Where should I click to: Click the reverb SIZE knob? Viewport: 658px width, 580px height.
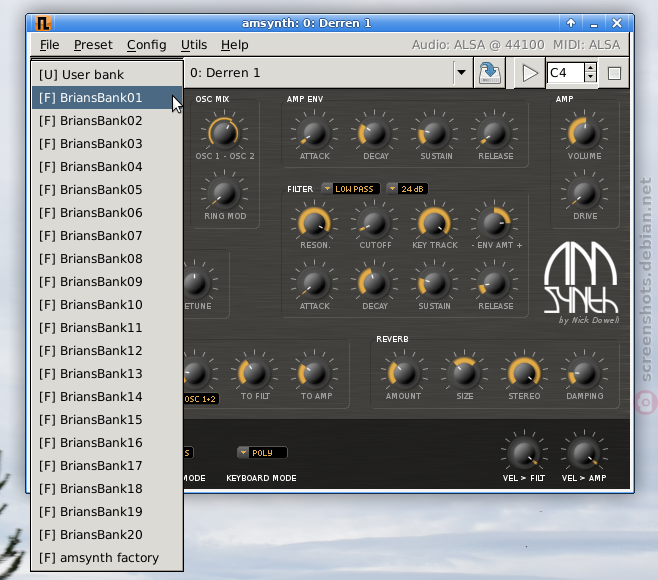point(464,373)
